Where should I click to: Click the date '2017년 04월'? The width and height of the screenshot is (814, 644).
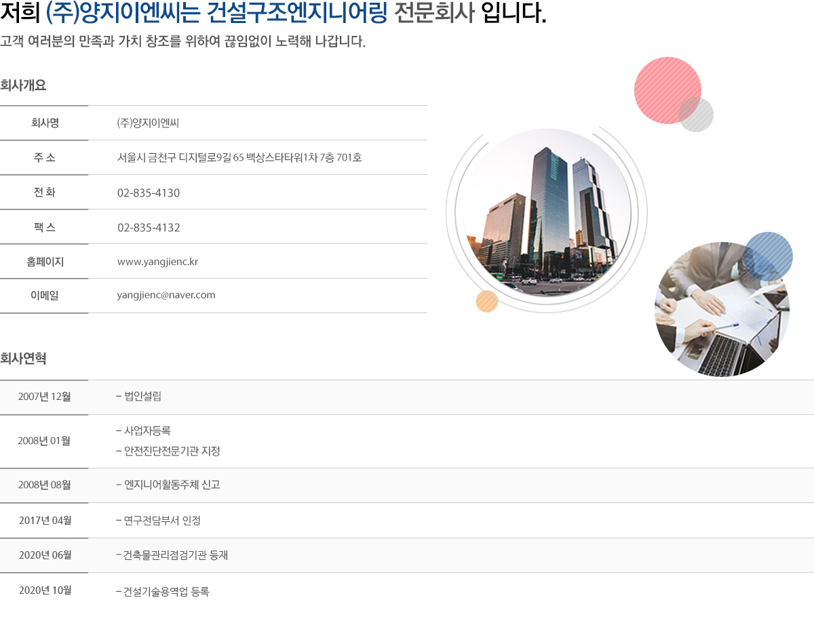pyautogui.click(x=45, y=521)
